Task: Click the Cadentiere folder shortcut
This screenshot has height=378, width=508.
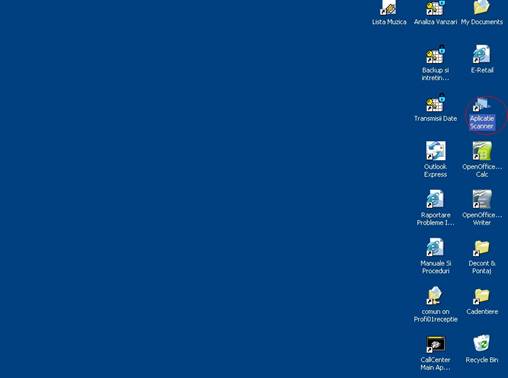Action: click(482, 296)
